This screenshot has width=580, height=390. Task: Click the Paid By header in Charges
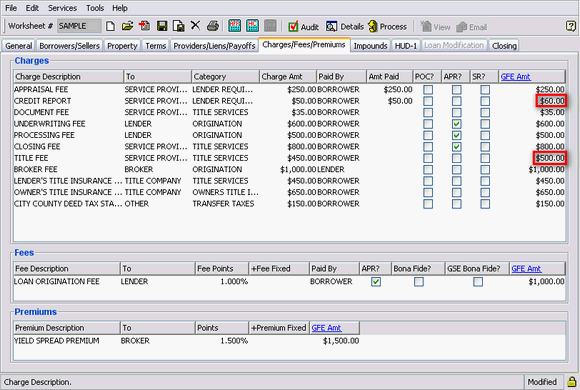click(341, 77)
